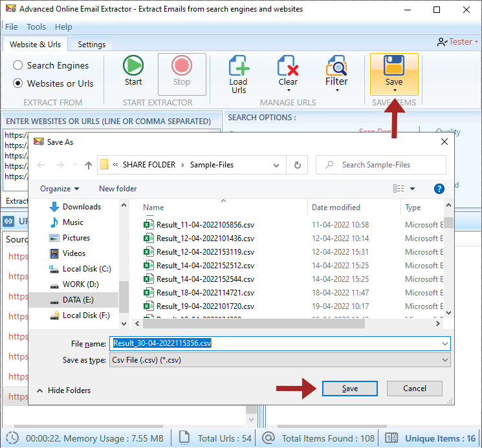Click the Filter icon in Manage Urls
The image size is (482, 448).
[x=336, y=65]
